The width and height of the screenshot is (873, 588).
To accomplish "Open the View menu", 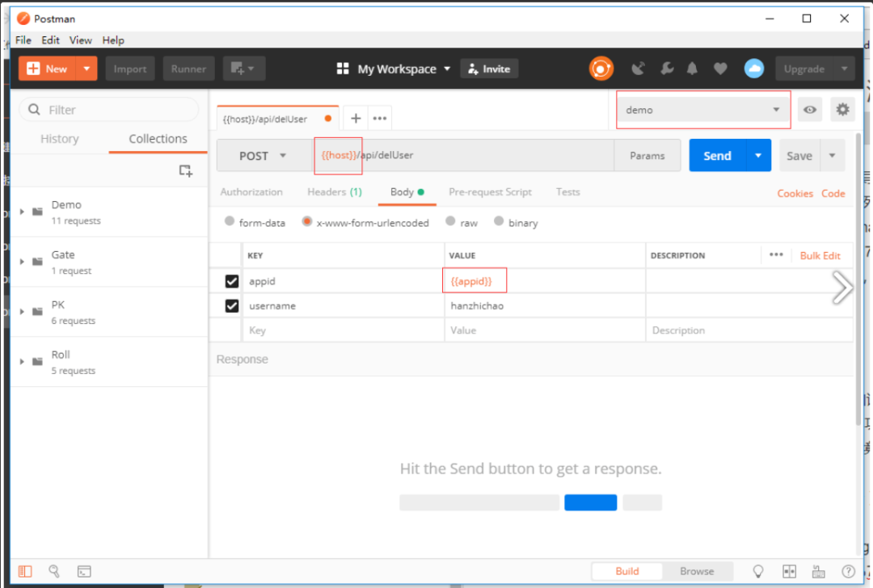I will click(80, 40).
